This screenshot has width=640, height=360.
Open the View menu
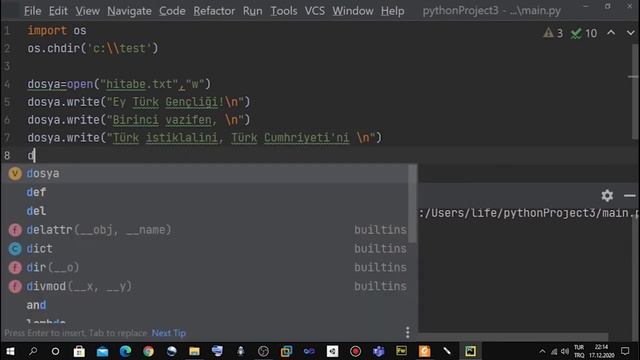(x=87, y=11)
